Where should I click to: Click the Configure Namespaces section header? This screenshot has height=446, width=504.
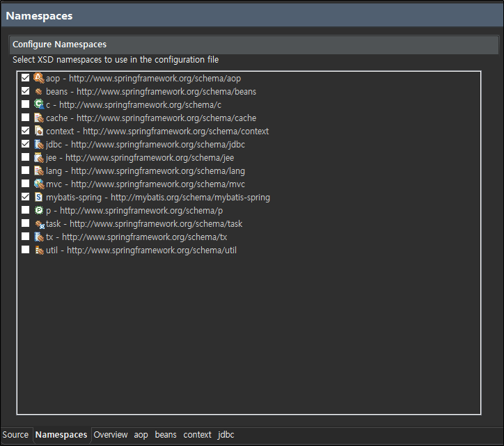click(x=254, y=45)
